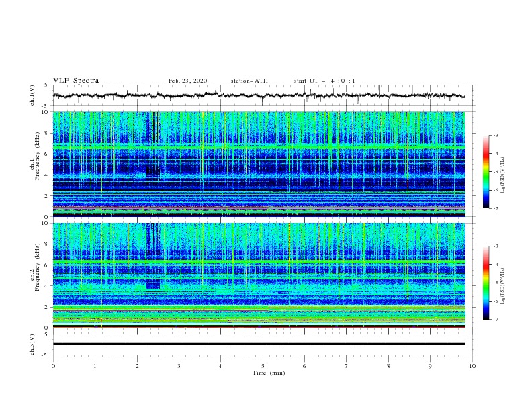The width and height of the screenshot is (532, 411).
Task: Click the ch.2 color scale bar
Action: [x=486, y=283]
